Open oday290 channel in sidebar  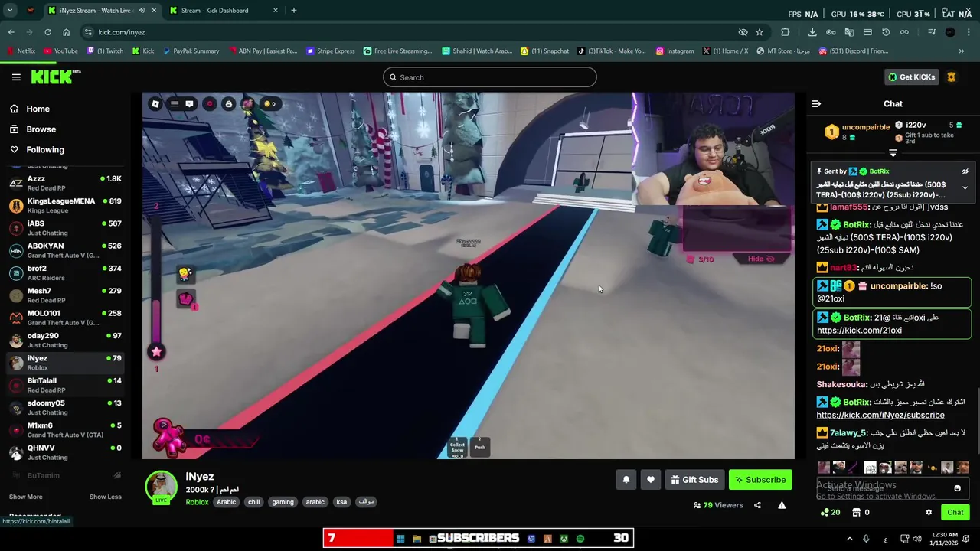coord(65,340)
